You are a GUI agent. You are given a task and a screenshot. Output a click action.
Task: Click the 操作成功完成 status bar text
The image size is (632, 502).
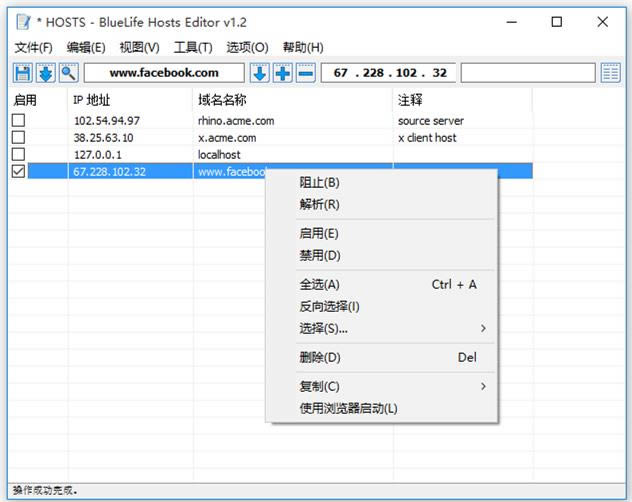click(45, 490)
